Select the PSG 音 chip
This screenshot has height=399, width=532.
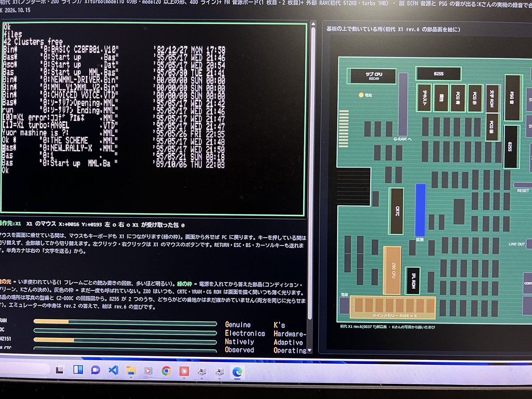[x=512, y=98]
